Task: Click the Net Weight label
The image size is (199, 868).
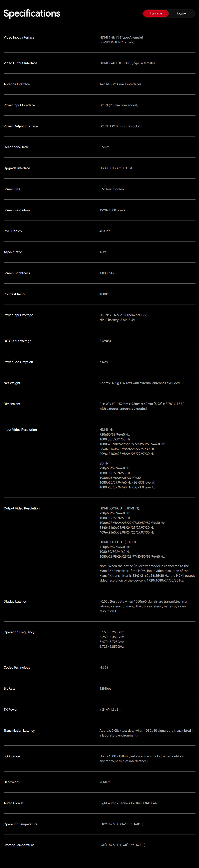Action: pos(12,383)
